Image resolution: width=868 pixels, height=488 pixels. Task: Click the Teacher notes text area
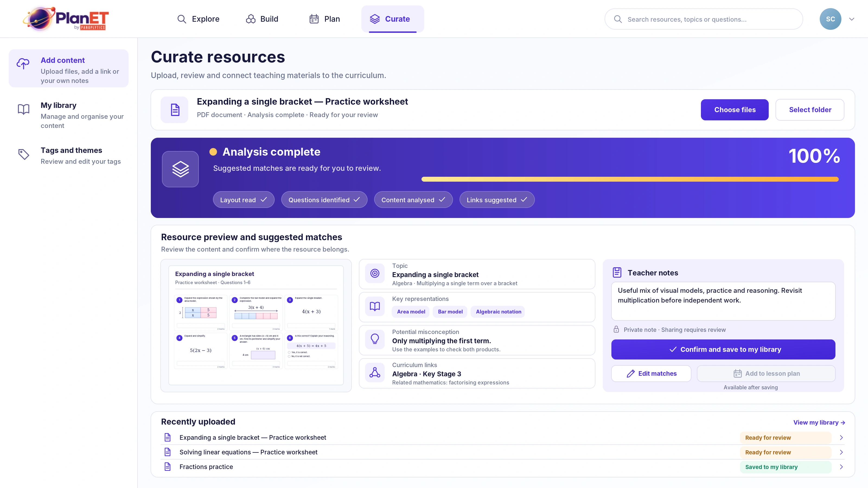(723, 301)
